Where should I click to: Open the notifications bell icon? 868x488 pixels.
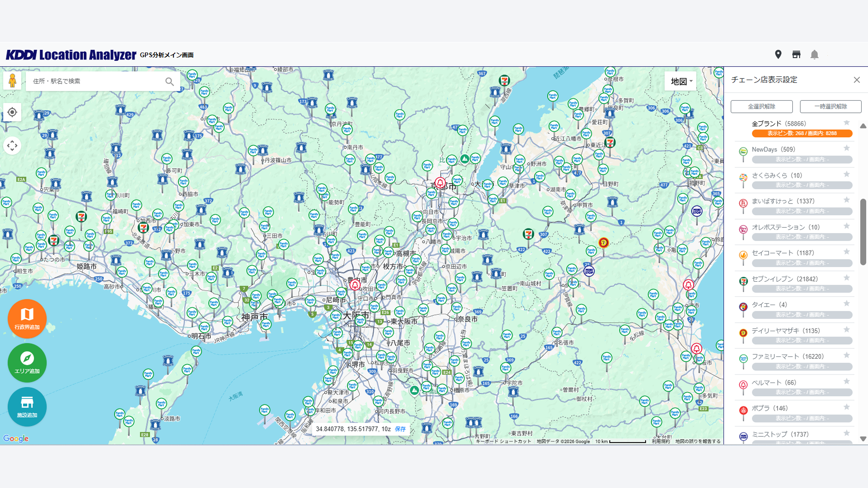(x=814, y=54)
